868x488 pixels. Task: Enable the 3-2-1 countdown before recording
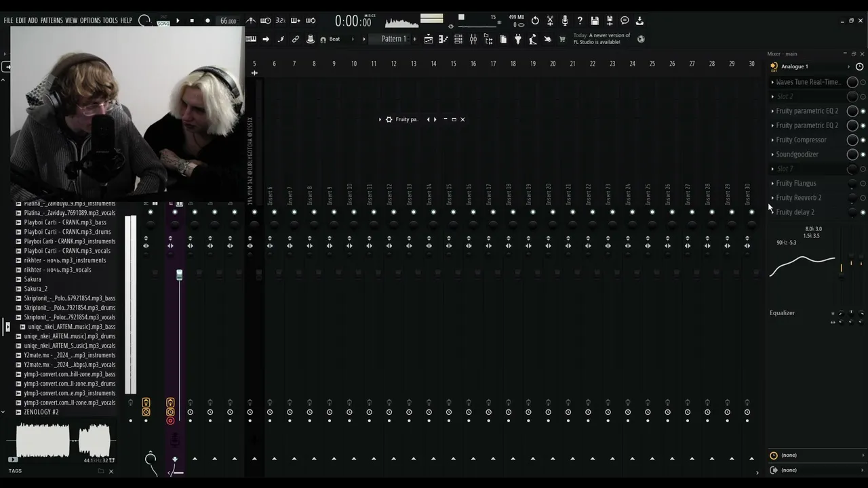coord(281,21)
